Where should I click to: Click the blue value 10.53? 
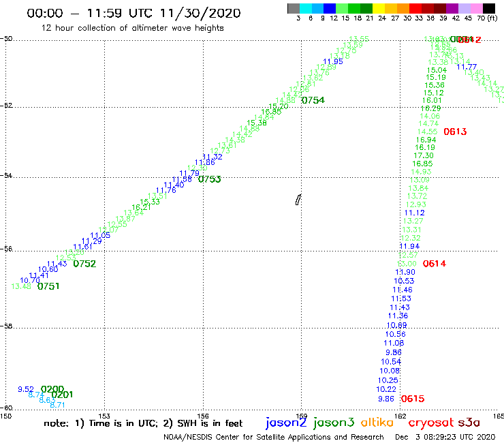click(x=405, y=281)
